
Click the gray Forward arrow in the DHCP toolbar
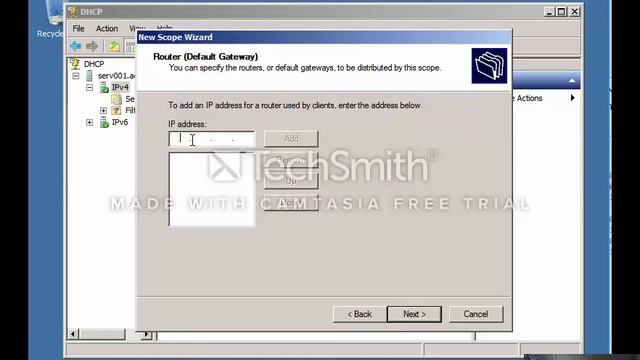point(92,46)
